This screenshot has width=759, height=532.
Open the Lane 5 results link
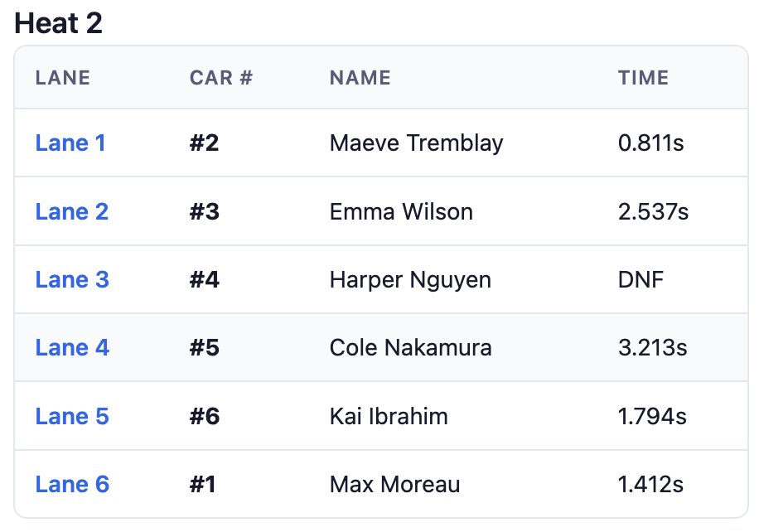point(71,416)
